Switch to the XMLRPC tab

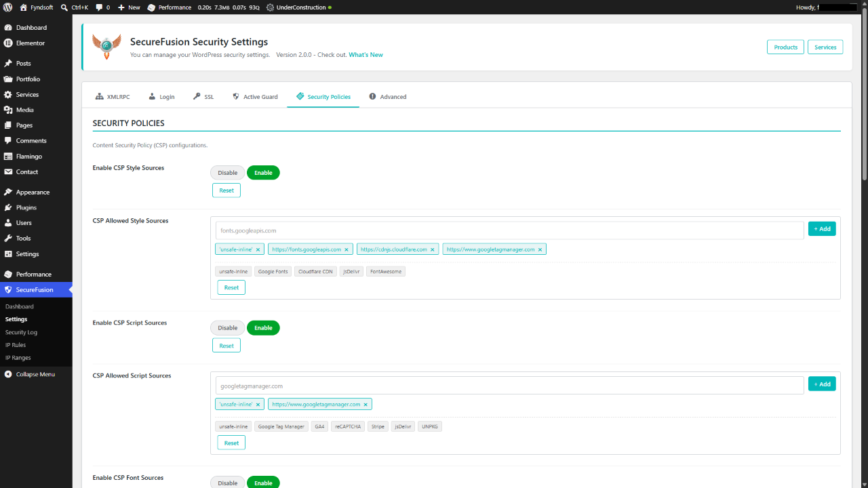pos(113,96)
